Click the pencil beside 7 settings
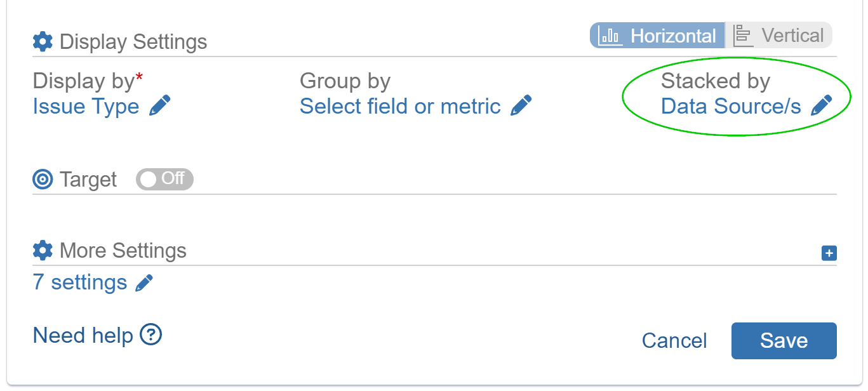 (x=145, y=282)
